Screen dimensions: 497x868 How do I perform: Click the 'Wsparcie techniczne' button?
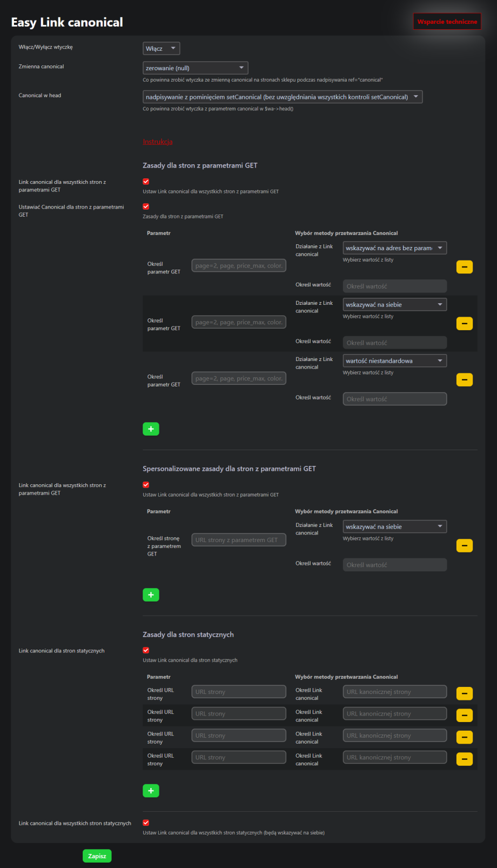pyautogui.click(x=447, y=22)
